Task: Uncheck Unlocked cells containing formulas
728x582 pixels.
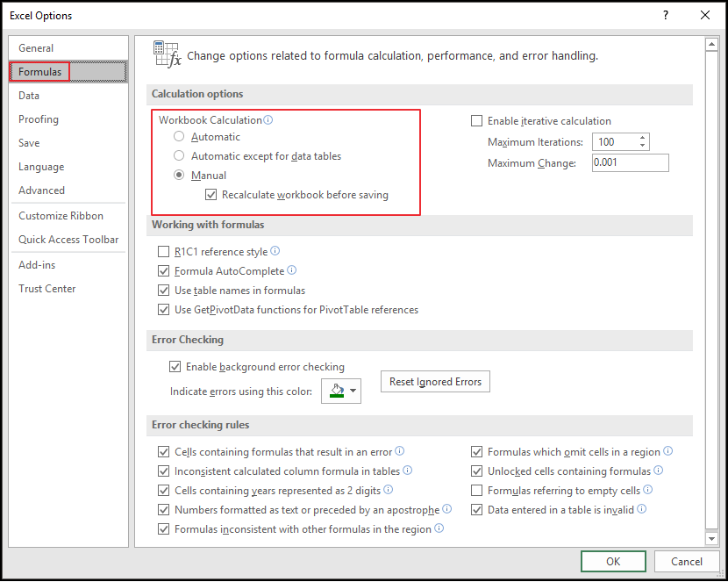Action: click(x=476, y=471)
